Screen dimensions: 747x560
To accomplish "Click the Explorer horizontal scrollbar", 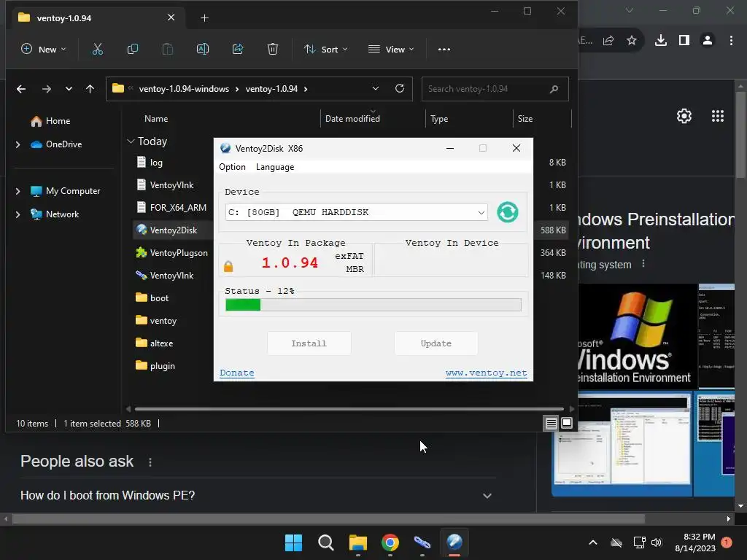I will point(349,408).
